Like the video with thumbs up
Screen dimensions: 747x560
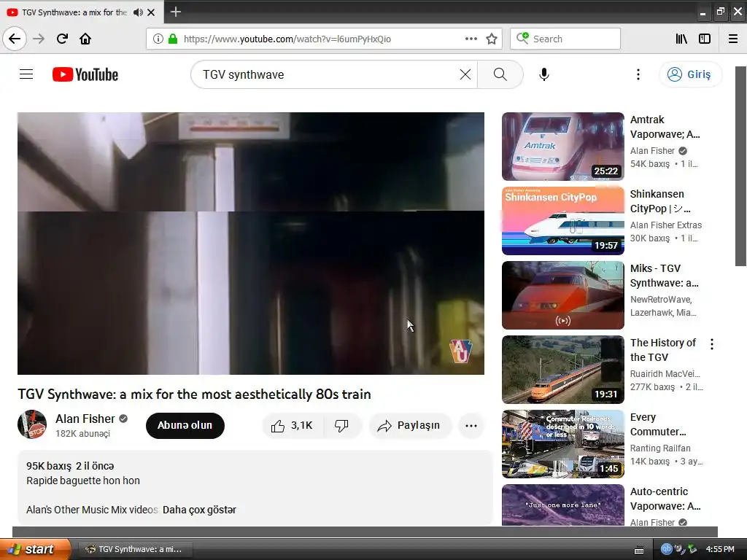tap(292, 426)
